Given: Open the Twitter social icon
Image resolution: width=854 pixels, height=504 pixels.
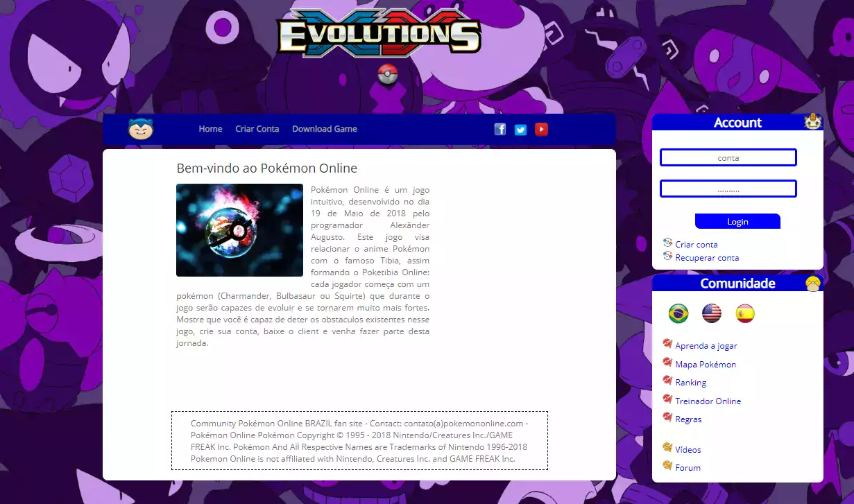Looking at the screenshot, I should click(x=520, y=130).
